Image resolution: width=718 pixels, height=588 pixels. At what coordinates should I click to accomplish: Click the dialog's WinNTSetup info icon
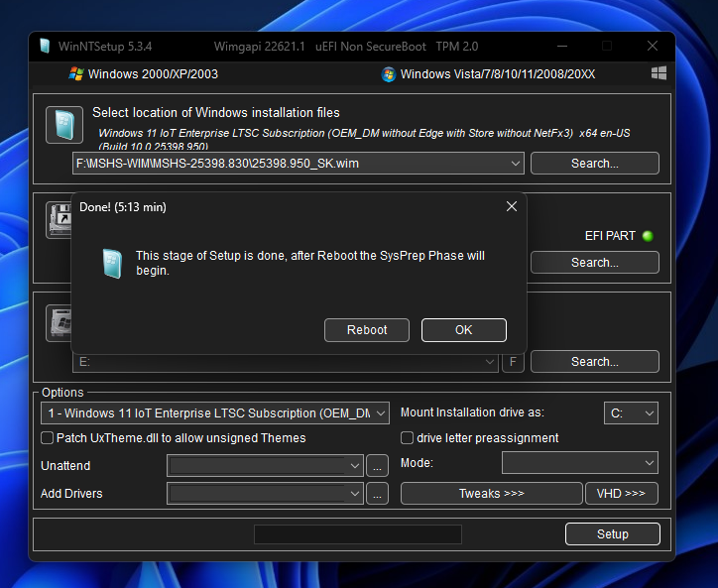[x=112, y=264]
